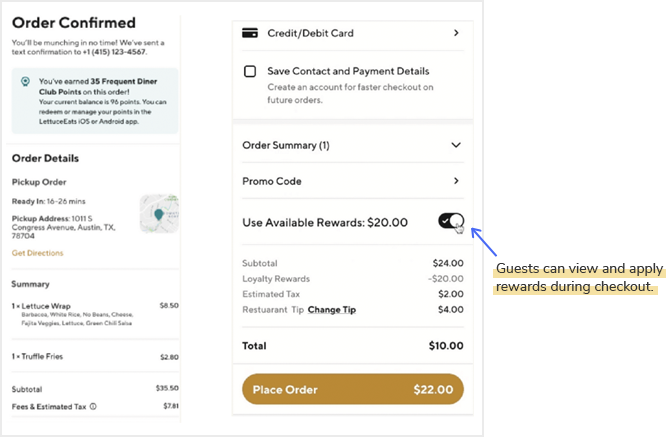Select the Order Summary (1) row label
The width and height of the screenshot is (666, 437).
point(286,145)
